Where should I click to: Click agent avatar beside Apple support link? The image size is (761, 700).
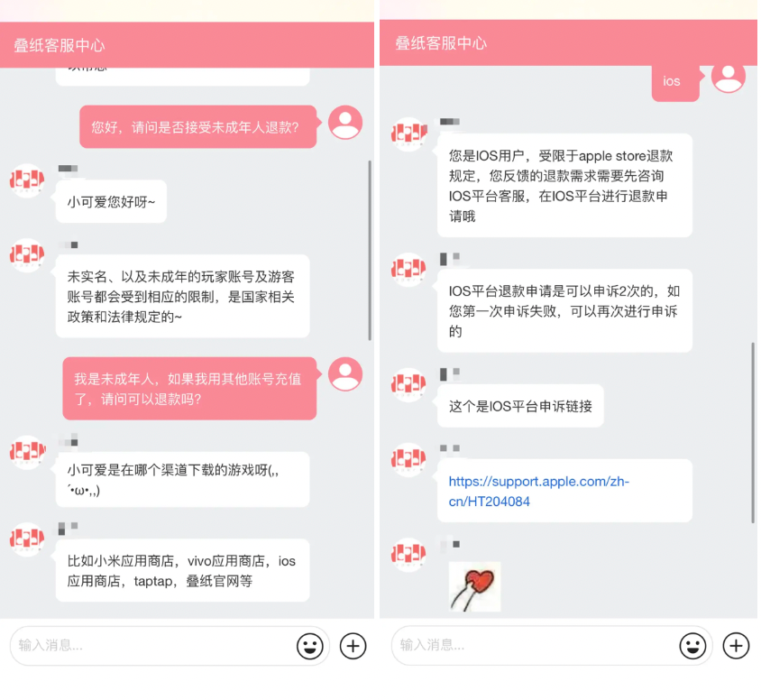coord(408,459)
